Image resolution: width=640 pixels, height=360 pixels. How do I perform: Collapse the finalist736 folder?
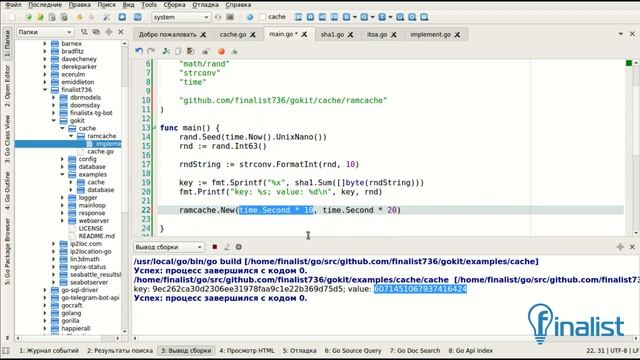45,89
